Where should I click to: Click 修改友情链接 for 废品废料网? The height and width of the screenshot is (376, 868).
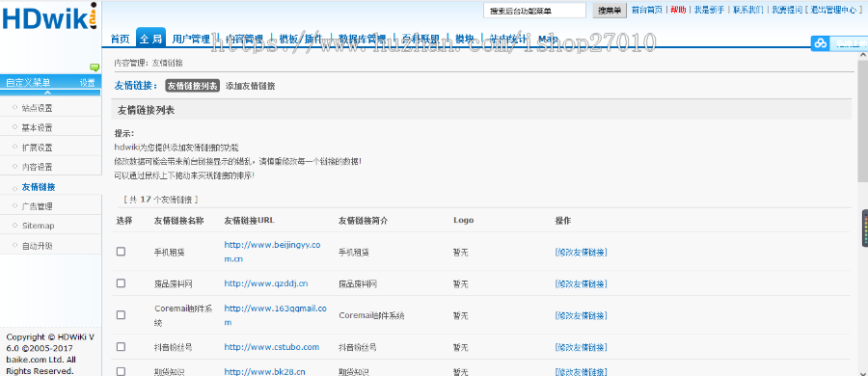pyautogui.click(x=581, y=283)
